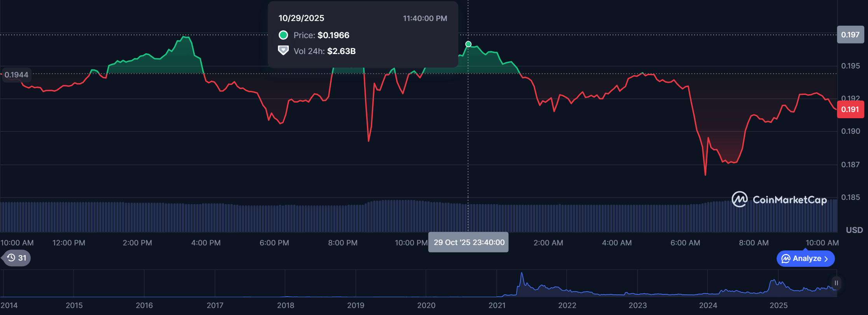Click the 2023 year on overview timeline
868x315 pixels.
click(x=637, y=305)
